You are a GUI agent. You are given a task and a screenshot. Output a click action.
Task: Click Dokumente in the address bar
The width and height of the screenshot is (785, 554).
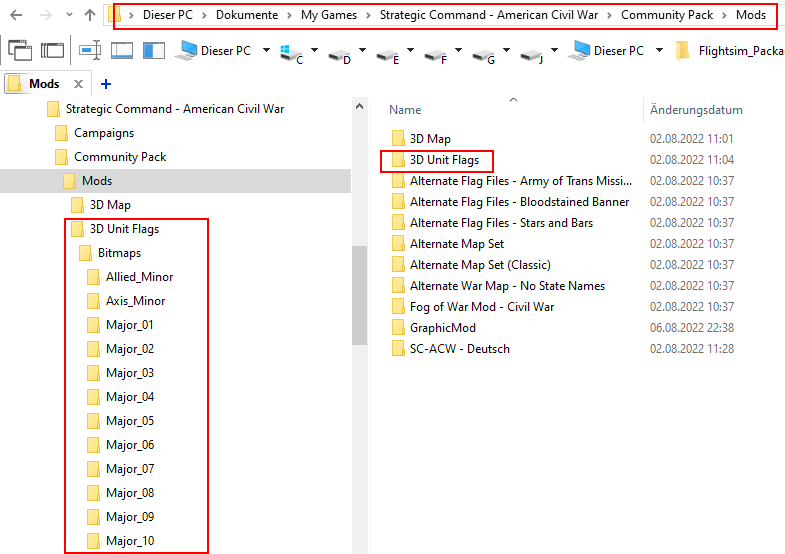point(247,15)
